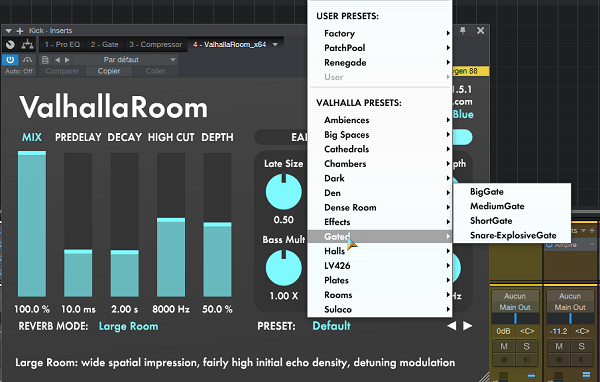Collapse the Kick Inserts header triangle

[8, 31]
